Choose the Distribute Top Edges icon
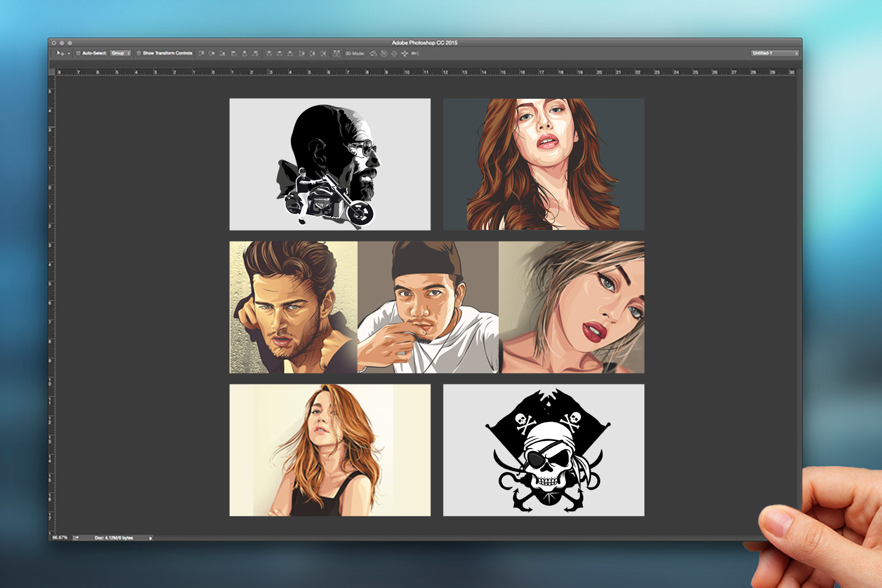Viewport: 882px width, 588px height. pyautogui.click(x=269, y=54)
